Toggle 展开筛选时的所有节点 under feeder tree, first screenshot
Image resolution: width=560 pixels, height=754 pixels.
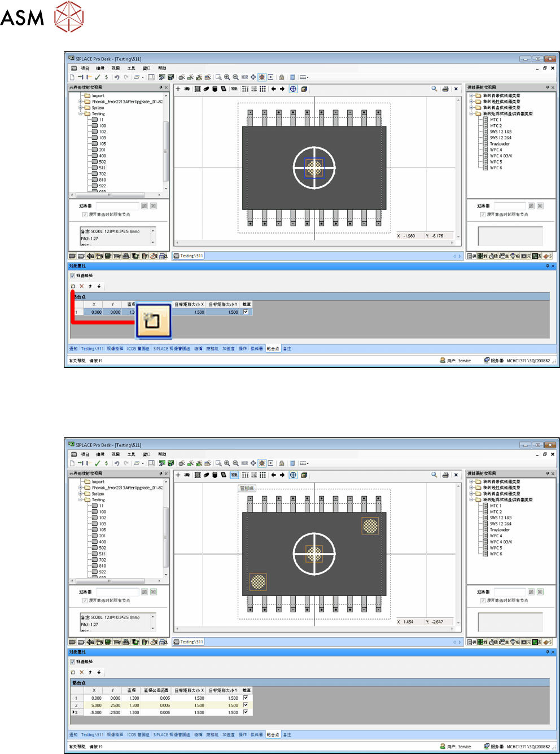click(483, 214)
